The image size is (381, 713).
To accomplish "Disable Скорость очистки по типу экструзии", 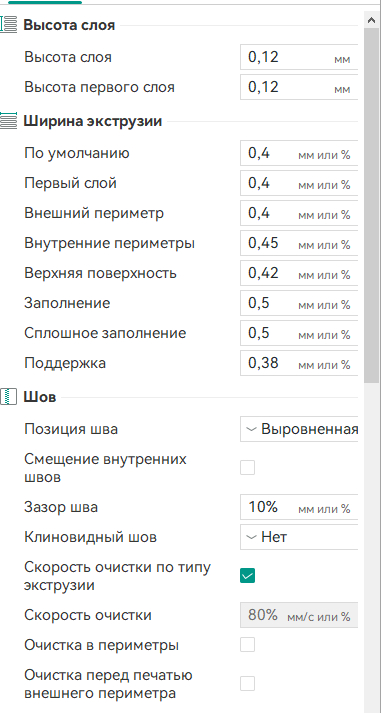I will [x=247, y=576].
